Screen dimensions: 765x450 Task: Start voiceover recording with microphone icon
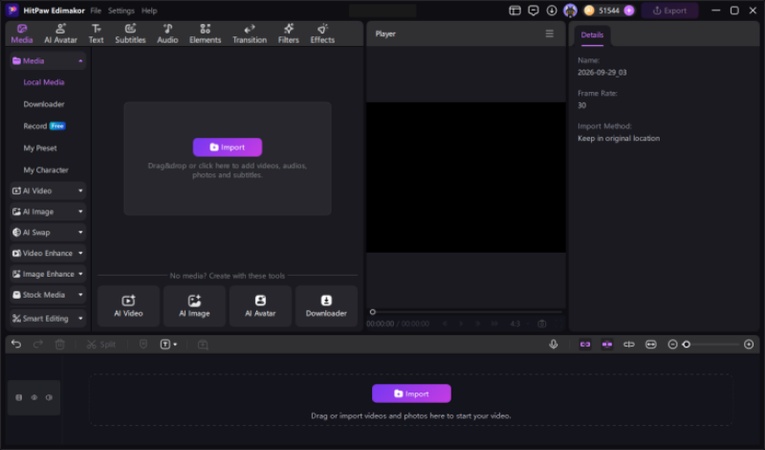click(x=553, y=344)
